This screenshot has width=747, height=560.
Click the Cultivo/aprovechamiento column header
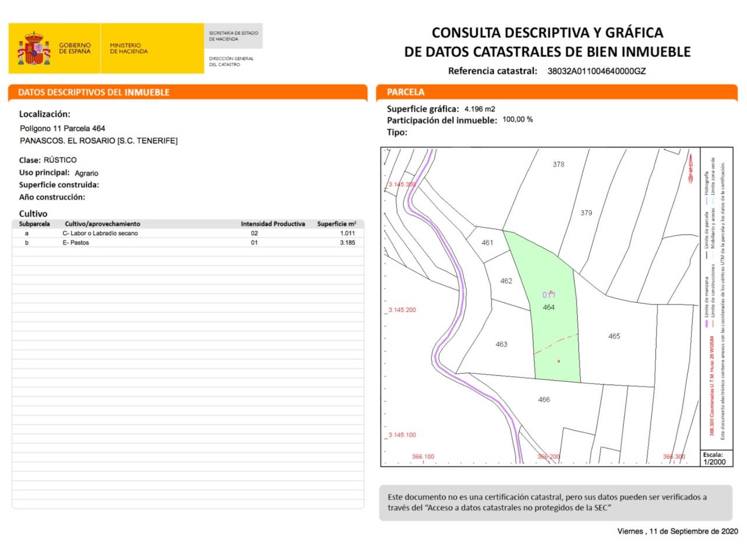click(x=103, y=224)
